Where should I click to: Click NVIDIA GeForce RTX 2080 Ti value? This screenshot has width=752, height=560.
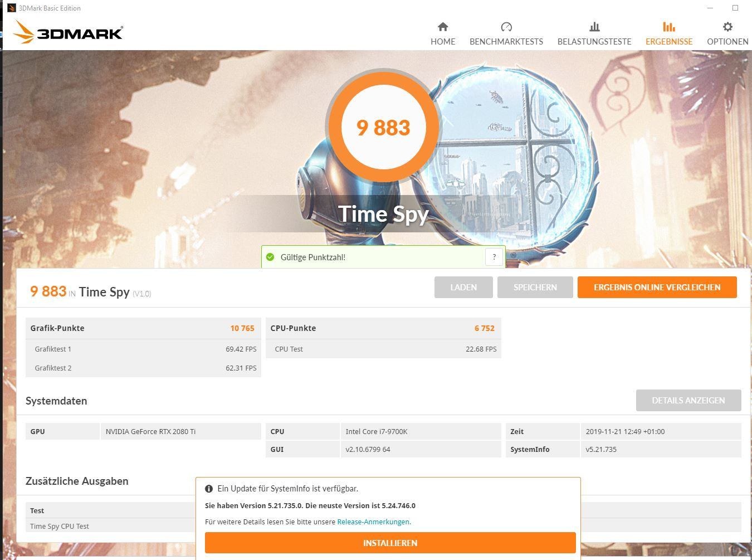150,431
